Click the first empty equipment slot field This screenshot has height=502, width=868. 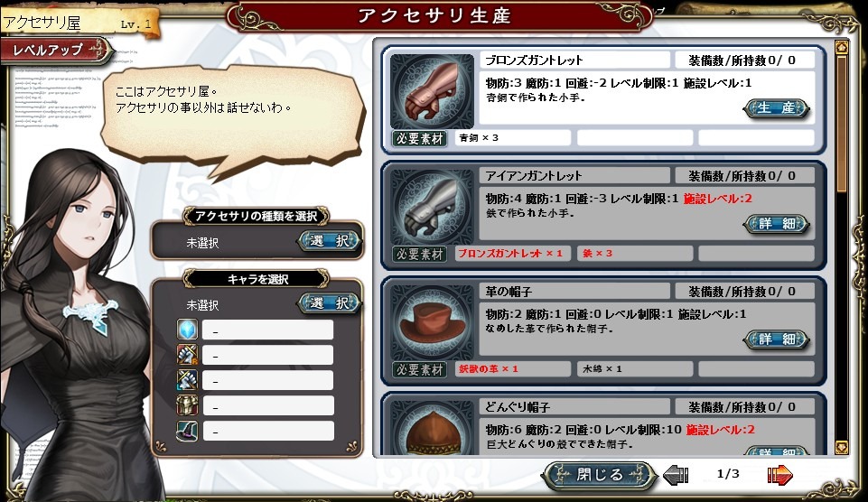268,330
